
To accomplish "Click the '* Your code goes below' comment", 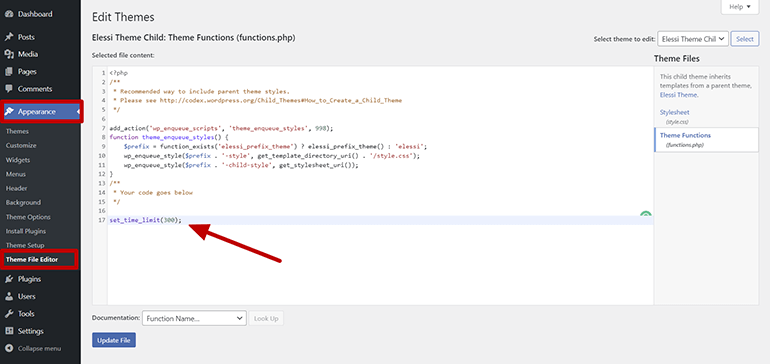I will point(152,193).
